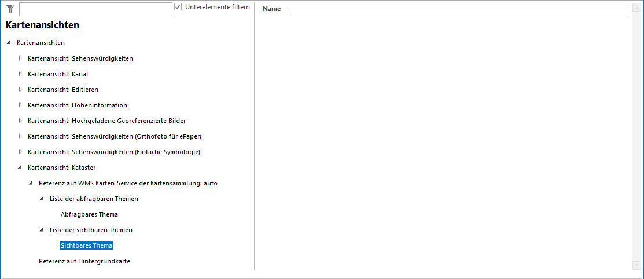Select Liste der sichtbaren Themen row
The image size is (644, 279).
(91, 230)
